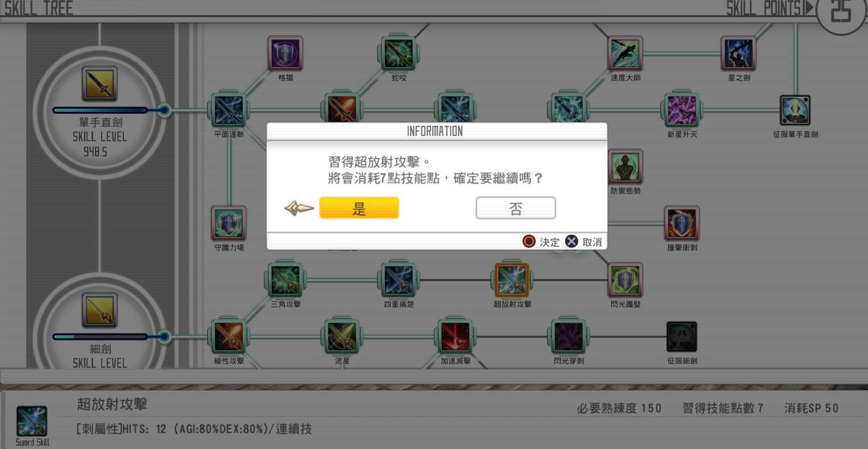The width and height of the screenshot is (868, 449).
Task: Click the 取消 cross cancel prompt
Action: coord(583,242)
